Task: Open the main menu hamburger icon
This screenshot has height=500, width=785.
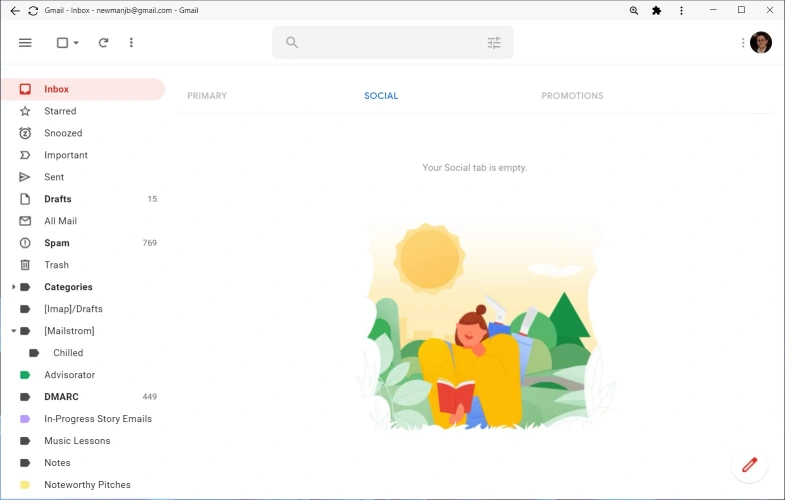Action: 25,43
